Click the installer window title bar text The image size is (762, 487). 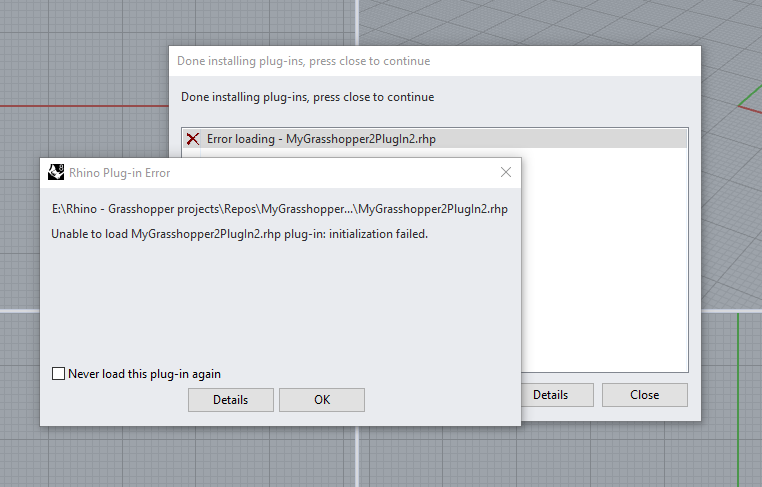(303, 61)
